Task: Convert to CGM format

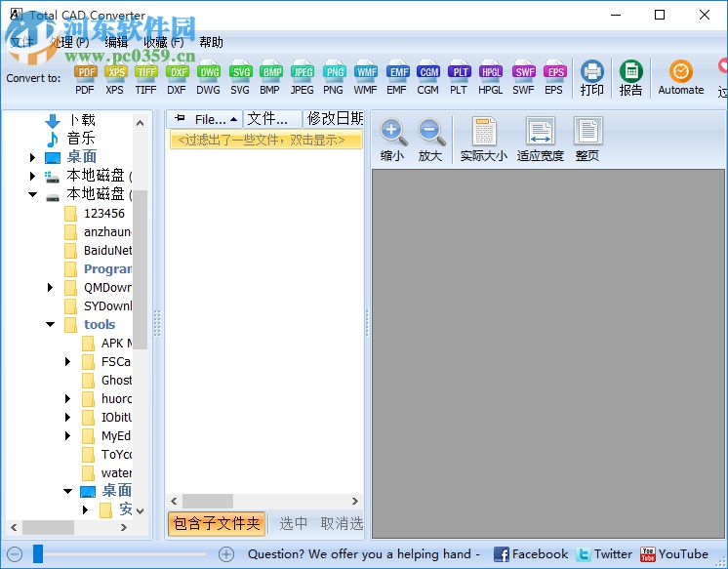Action: click(x=427, y=78)
